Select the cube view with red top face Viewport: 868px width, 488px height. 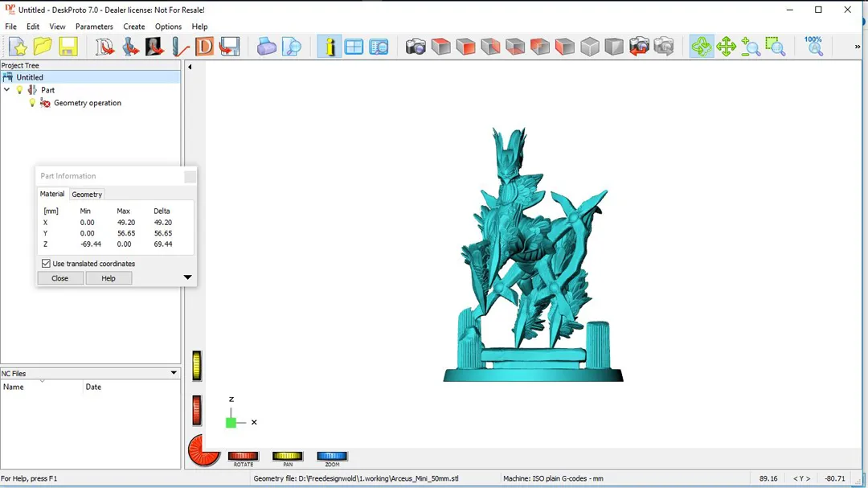[x=440, y=47]
